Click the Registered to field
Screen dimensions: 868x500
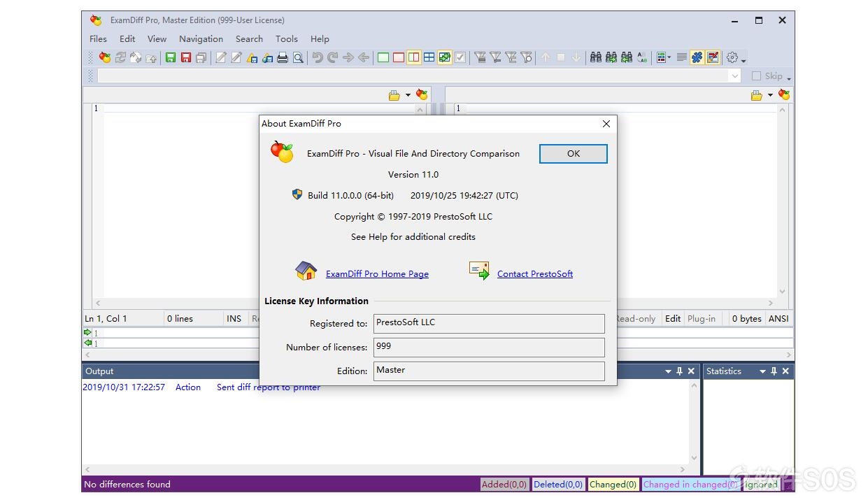click(489, 323)
